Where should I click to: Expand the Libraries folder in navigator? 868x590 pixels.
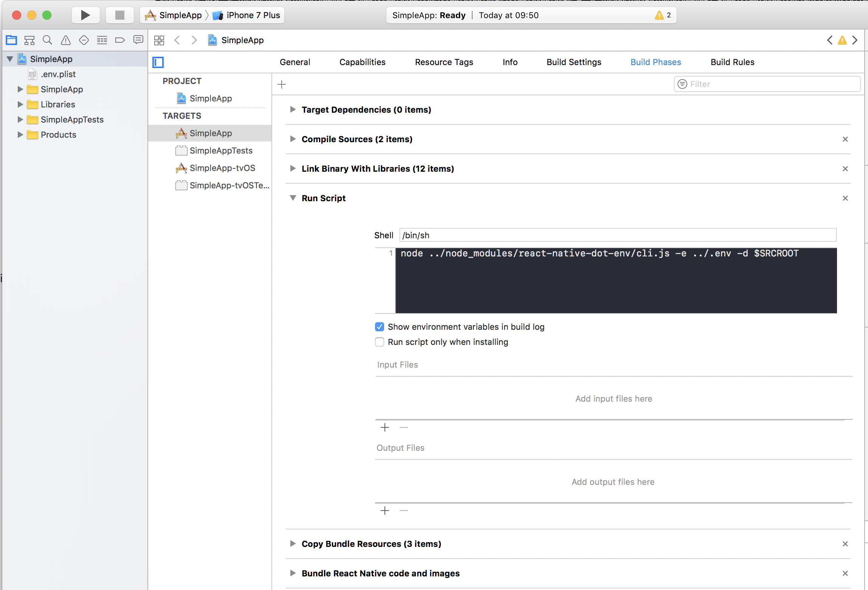tap(20, 104)
